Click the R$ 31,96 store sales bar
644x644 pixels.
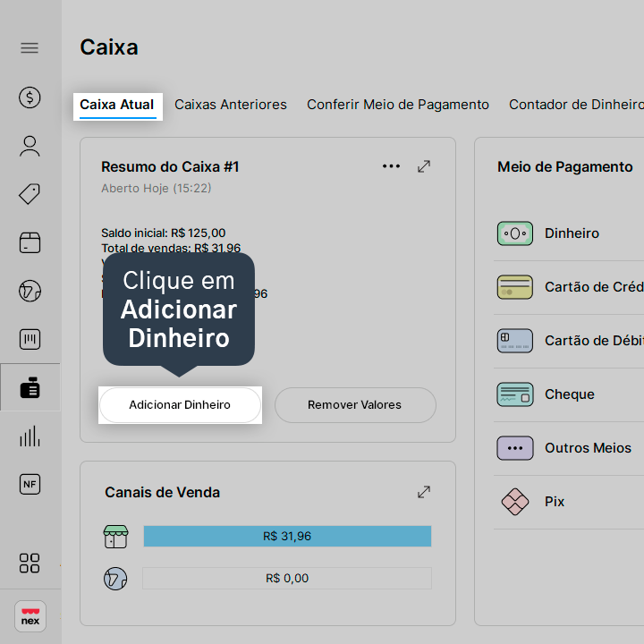pos(287,537)
